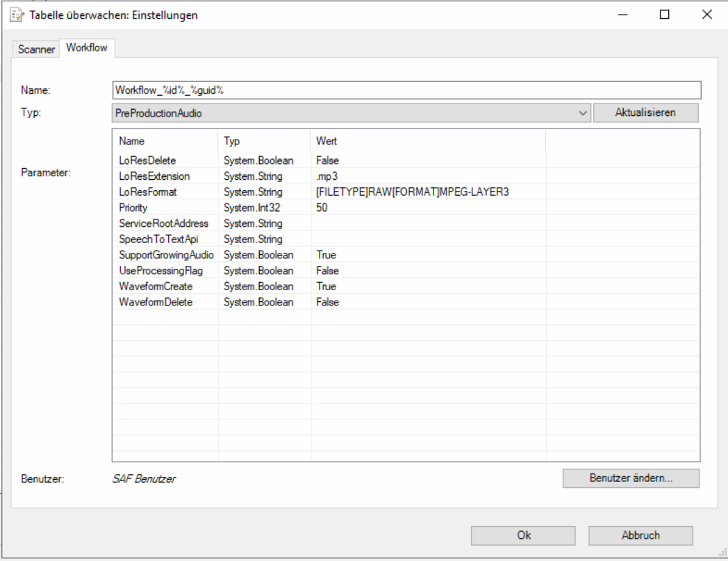Click the WaveformCreate True value
Image resolution: width=728 pixels, height=561 pixels.
coord(326,286)
